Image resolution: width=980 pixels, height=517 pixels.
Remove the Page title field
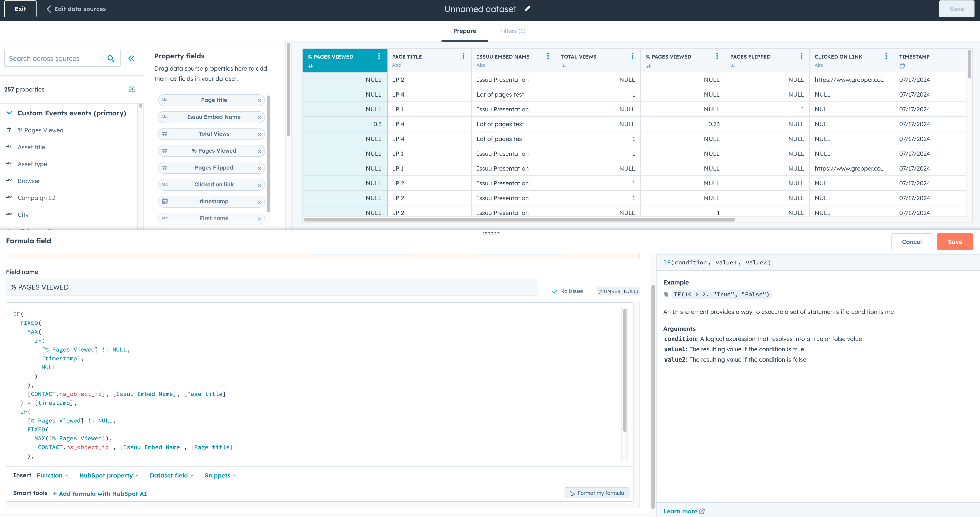259,100
